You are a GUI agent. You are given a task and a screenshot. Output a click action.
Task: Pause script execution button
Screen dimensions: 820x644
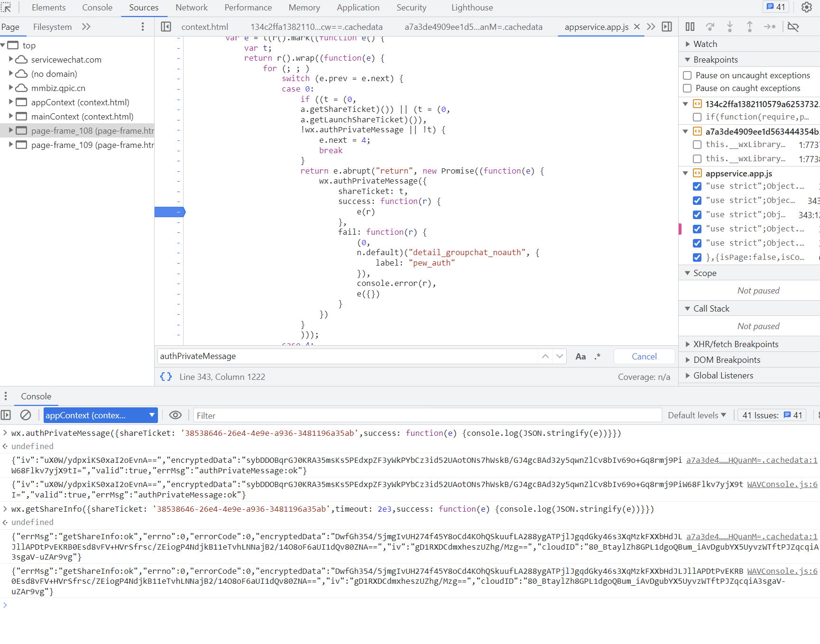[690, 27]
